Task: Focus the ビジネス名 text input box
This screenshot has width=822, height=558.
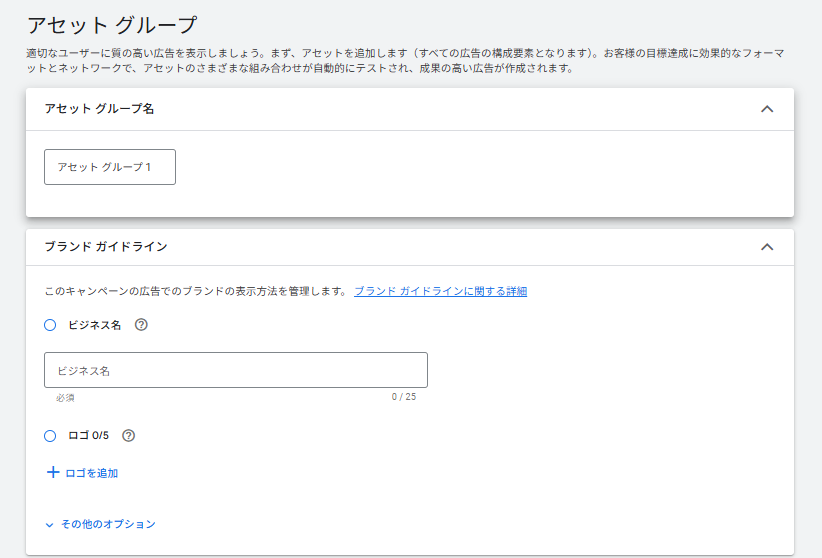Action: [236, 370]
